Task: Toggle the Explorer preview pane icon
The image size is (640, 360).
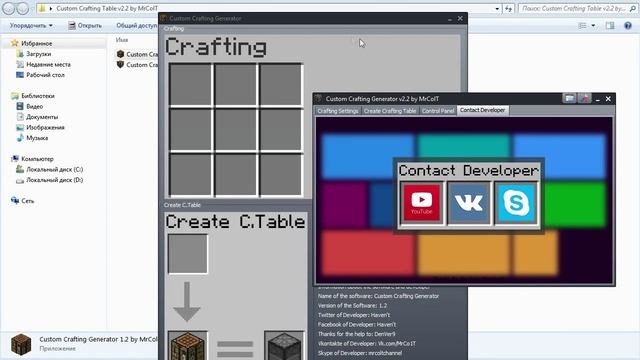Action: pos(610,25)
